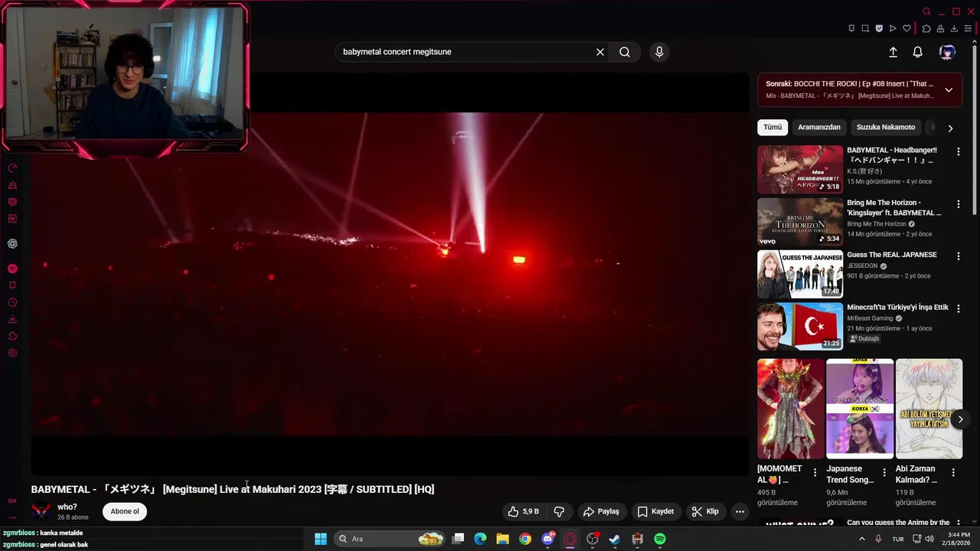Open options for Abi Zaman Kalmadı short
The image size is (980, 551).
point(953,473)
